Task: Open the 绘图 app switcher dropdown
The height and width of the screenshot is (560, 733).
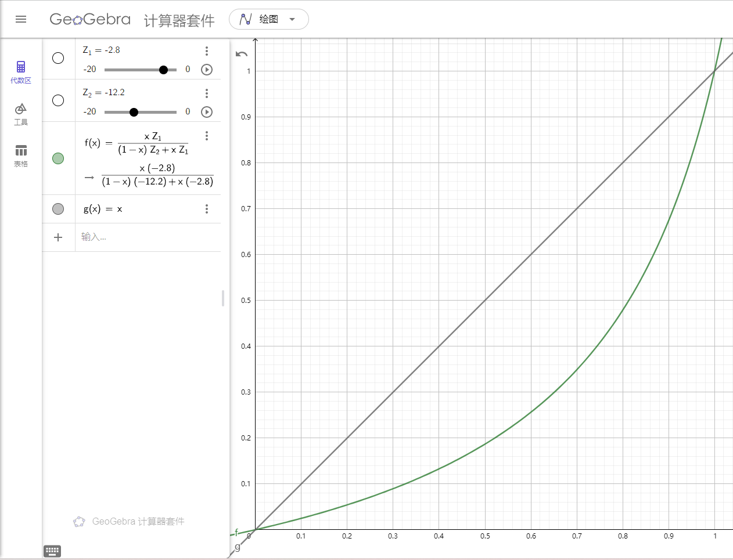Action: (x=269, y=19)
